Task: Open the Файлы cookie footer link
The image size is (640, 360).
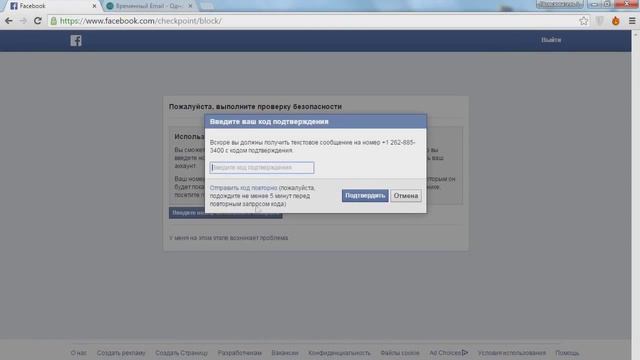Action: pyautogui.click(x=400, y=353)
